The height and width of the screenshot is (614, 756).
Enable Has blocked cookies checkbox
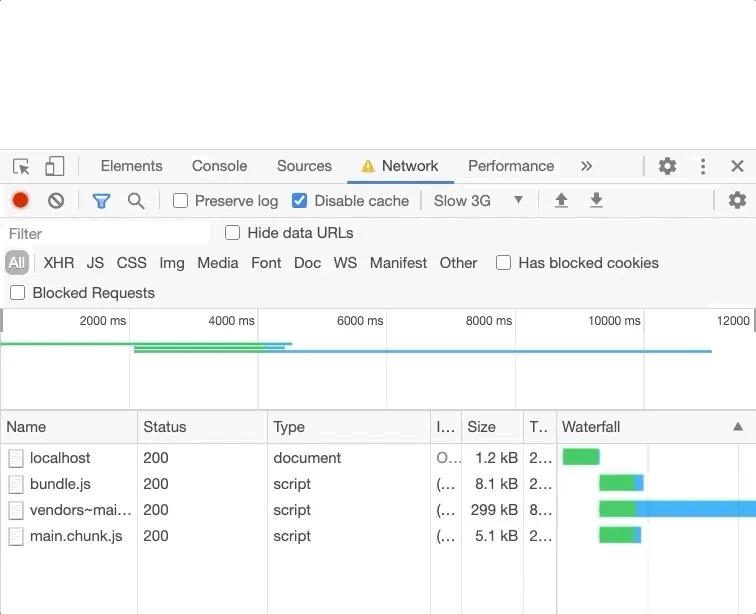504,263
